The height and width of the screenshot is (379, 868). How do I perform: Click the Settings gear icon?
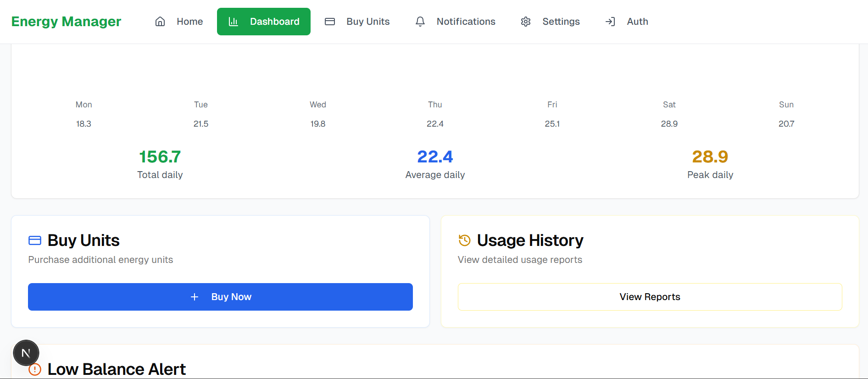pyautogui.click(x=526, y=22)
